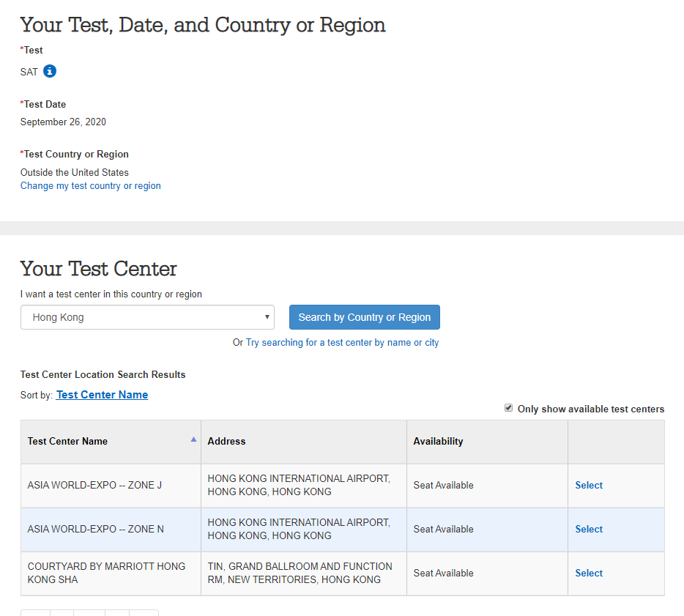Viewport: 684px width, 616px height.
Task: Click the sort arrow in Test Center Name header
Action: (193, 439)
